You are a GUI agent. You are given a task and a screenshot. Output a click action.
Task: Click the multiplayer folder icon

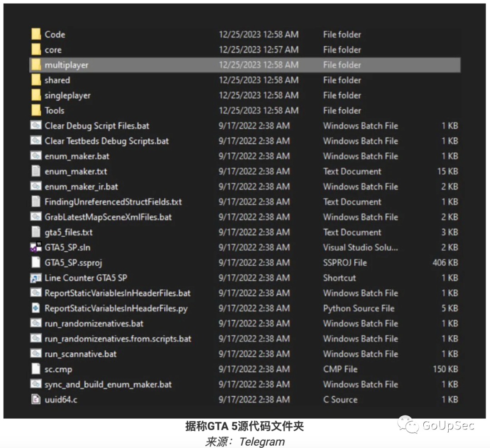(x=36, y=65)
